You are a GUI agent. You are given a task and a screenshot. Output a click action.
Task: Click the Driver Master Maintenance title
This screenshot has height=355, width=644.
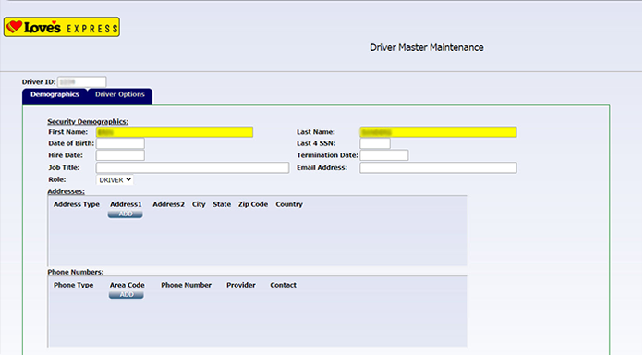[x=427, y=48]
